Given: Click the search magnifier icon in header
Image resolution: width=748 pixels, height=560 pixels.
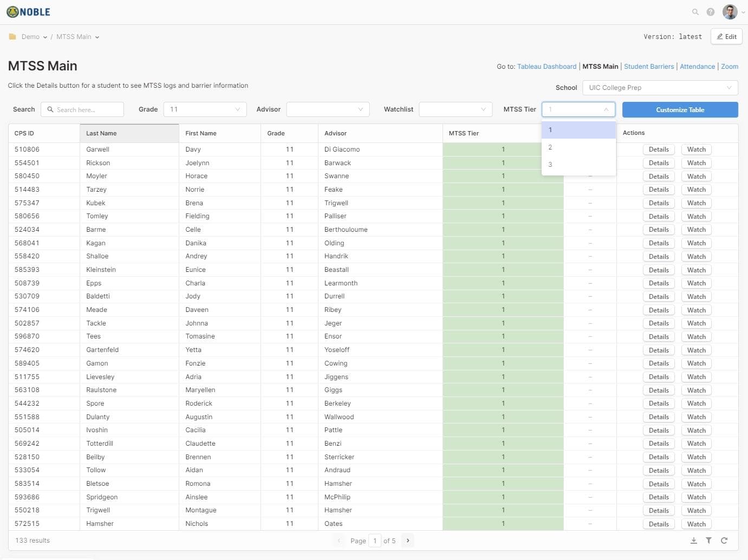Looking at the screenshot, I should click(x=695, y=12).
